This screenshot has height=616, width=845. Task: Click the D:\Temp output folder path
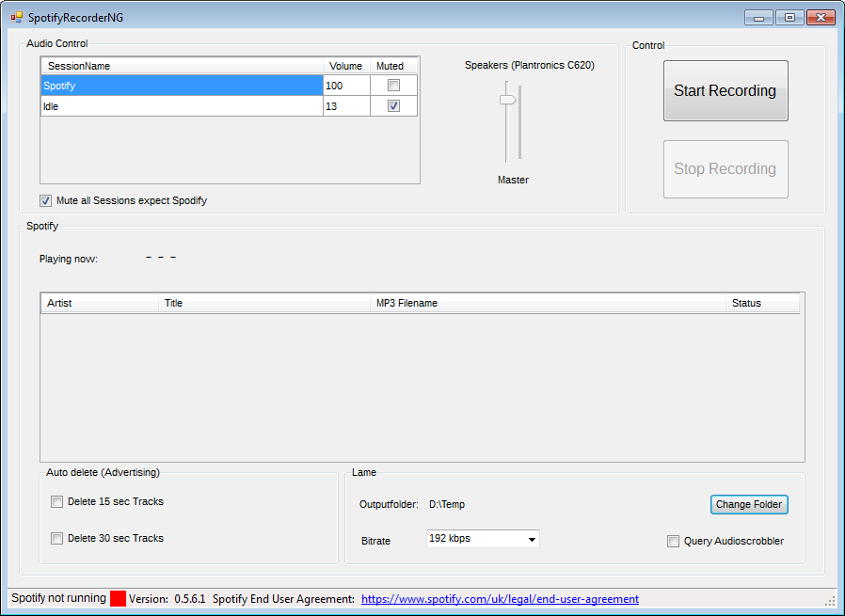[x=447, y=504]
